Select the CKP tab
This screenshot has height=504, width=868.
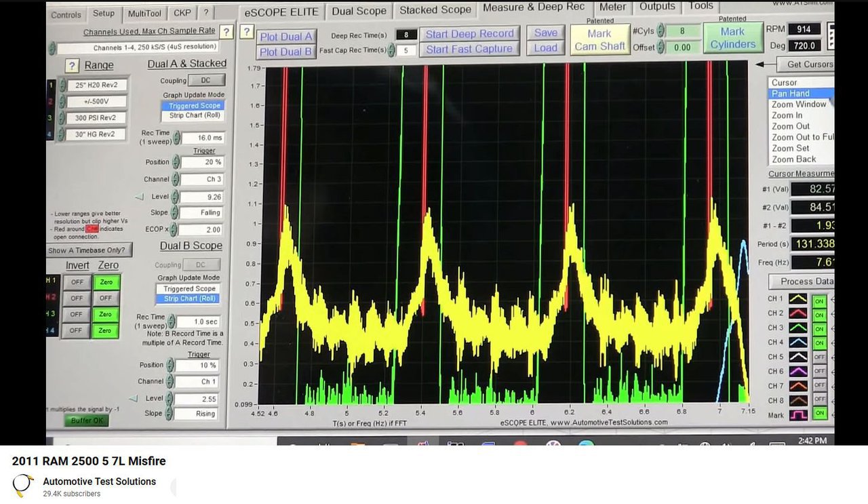point(182,13)
